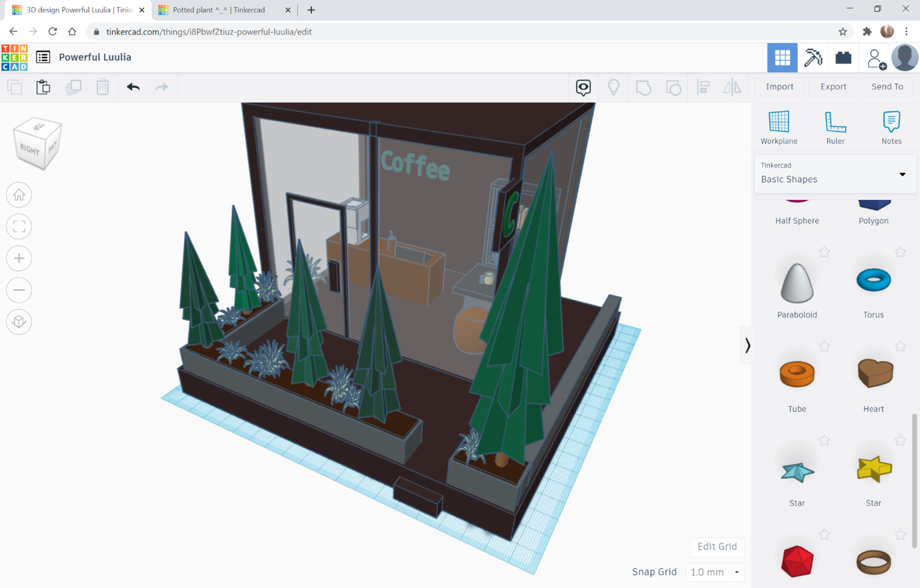Click the Powerful Luulia design name
Image resolution: width=920 pixels, height=588 pixels.
coord(95,57)
